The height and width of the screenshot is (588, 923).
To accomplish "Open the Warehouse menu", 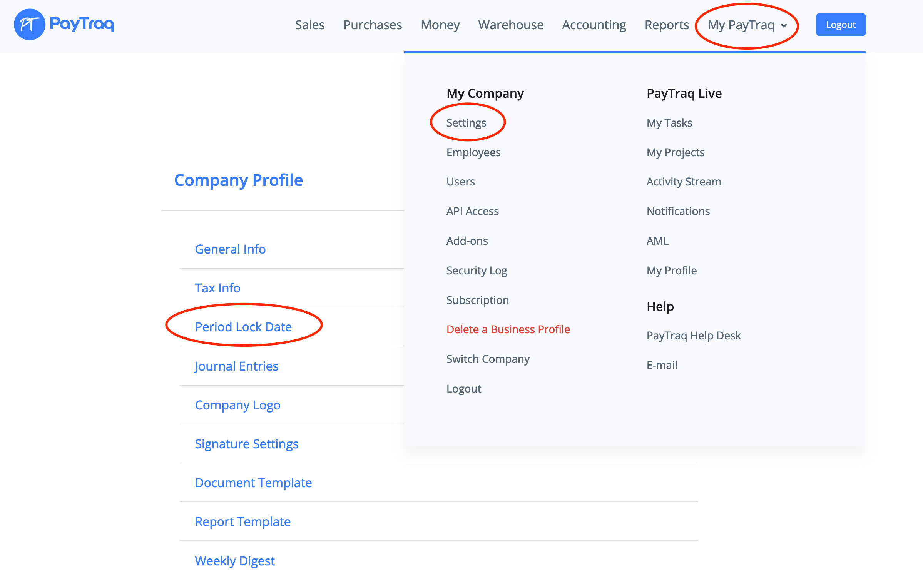I will click(510, 25).
